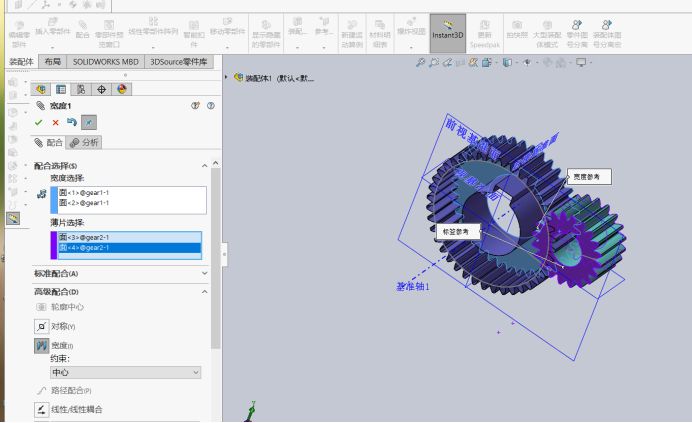The width and height of the screenshot is (692, 423).
Task: Open the SOLIDWORKS MBD tab
Action: click(x=105, y=62)
